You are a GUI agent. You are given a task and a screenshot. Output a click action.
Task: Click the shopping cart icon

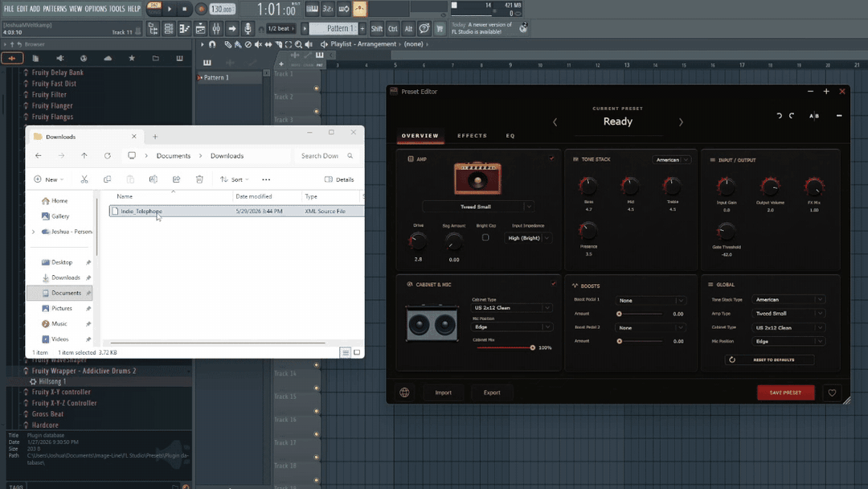tap(440, 29)
